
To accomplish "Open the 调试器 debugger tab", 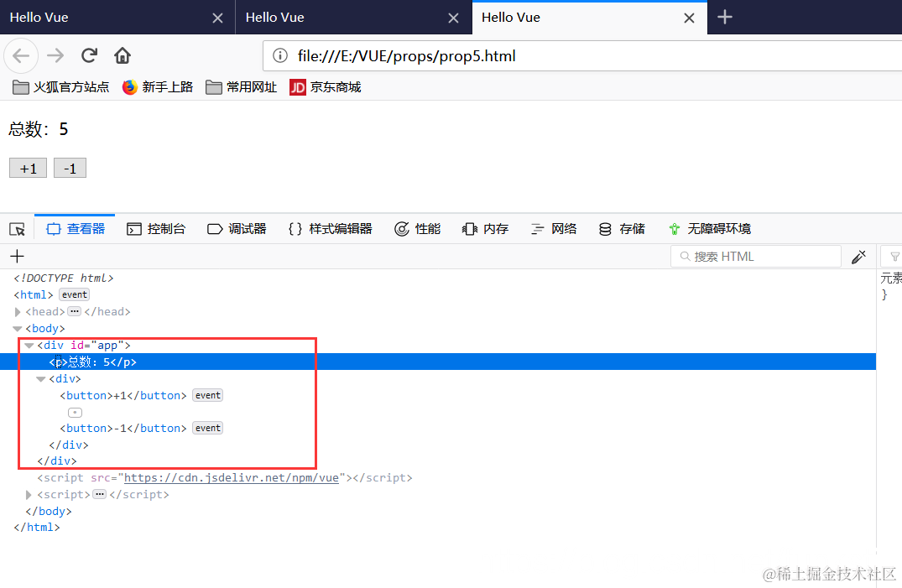I will (237, 229).
